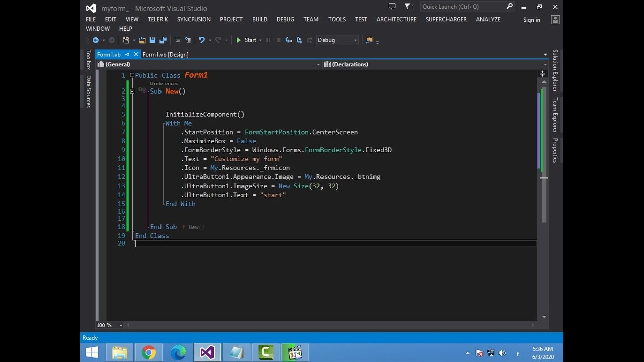Click the Quick Launch search box
The height and width of the screenshot is (362, 644).
pos(467,7)
